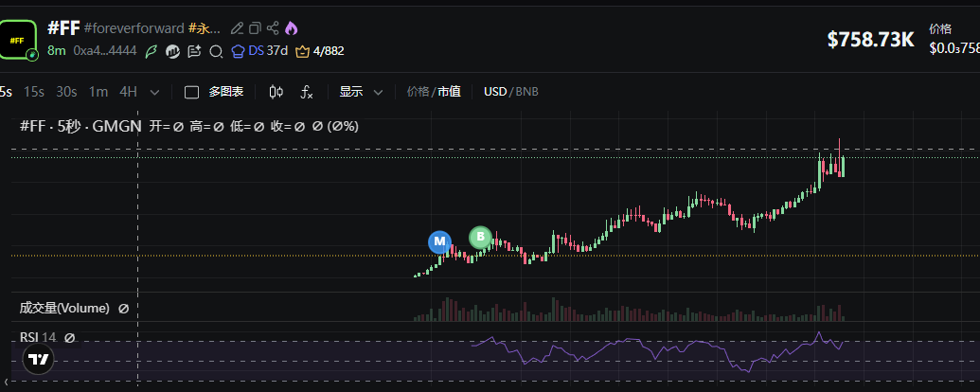Open the round chart analytics icon
Image resolution: width=980 pixels, height=392 pixels.
(172, 51)
